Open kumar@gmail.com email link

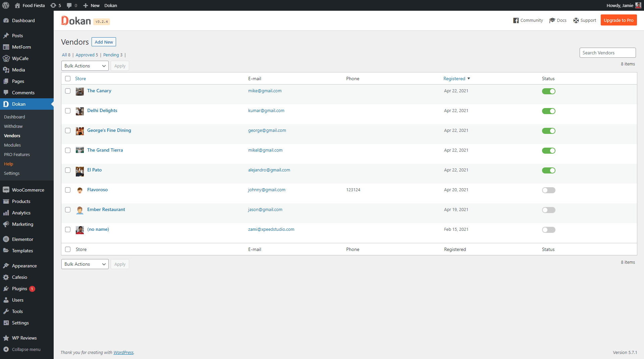coord(266,110)
